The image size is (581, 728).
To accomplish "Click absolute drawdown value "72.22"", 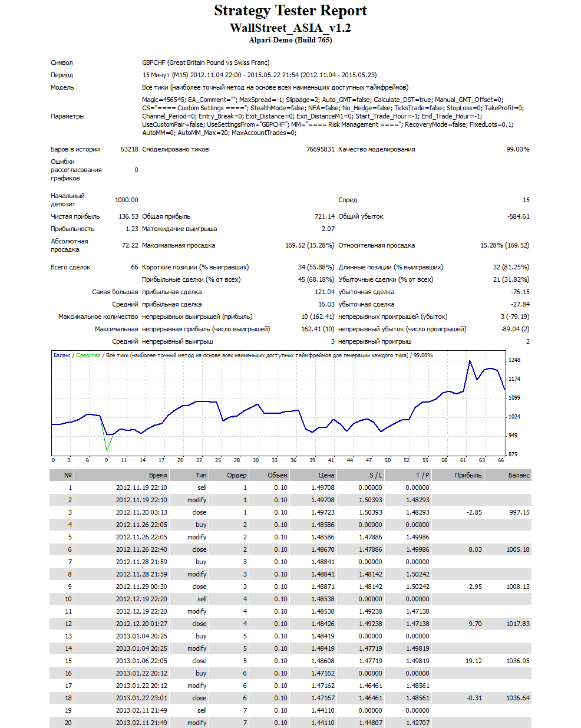I will pos(130,245).
